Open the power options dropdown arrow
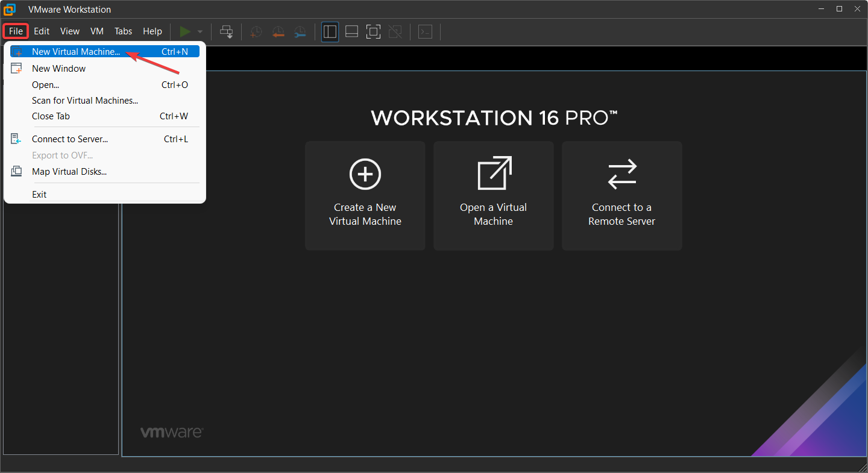 (x=200, y=31)
